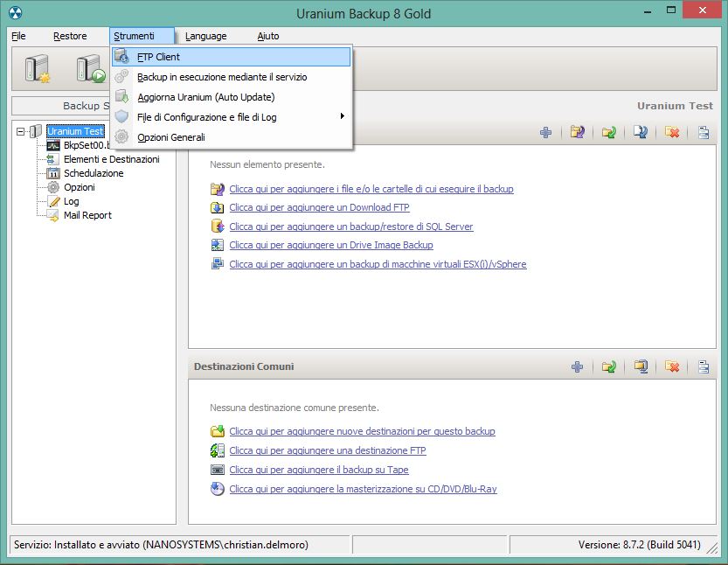Close the Strumenti menu from the menu bar
This screenshot has width=728, height=565.
[x=142, y=36]
